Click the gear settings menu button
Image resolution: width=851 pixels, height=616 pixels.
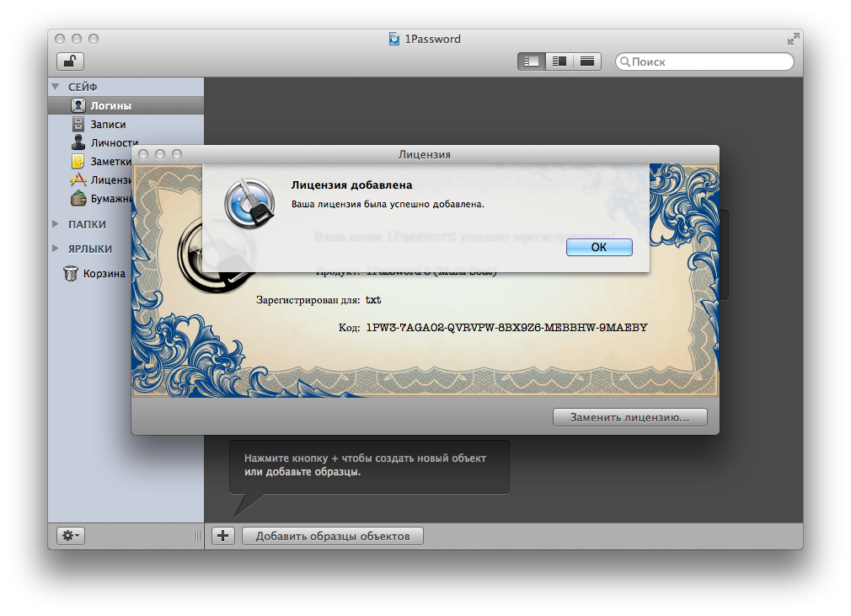[70, 536]
